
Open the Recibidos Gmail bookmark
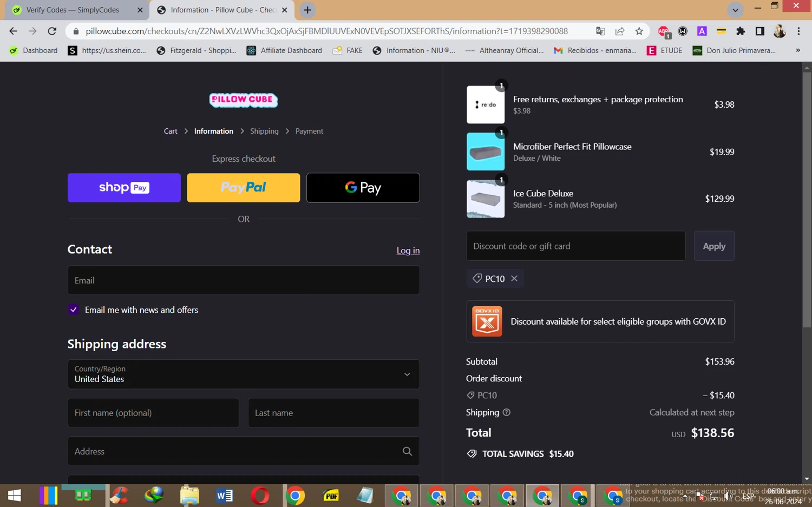click(595, 50)
